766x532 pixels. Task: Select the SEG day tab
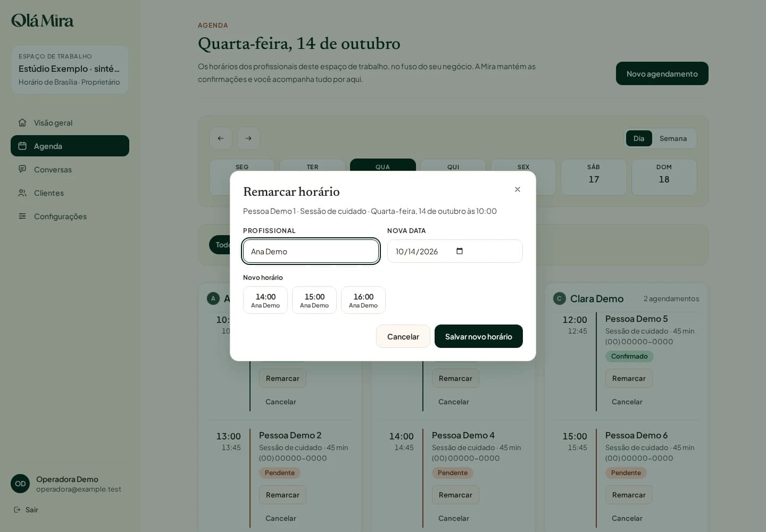click(242, 165)
